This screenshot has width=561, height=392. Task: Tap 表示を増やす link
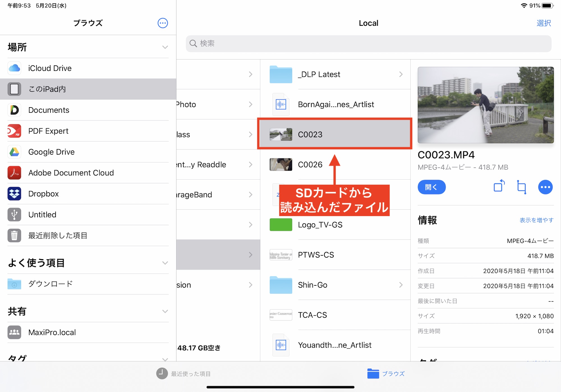click(x=536, y=220)
